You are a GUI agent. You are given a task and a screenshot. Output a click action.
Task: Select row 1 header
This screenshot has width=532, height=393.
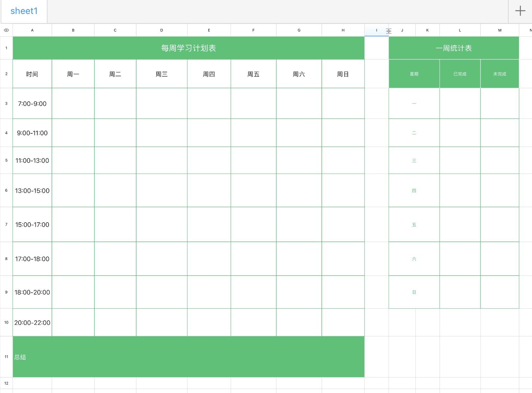point(6,48)
